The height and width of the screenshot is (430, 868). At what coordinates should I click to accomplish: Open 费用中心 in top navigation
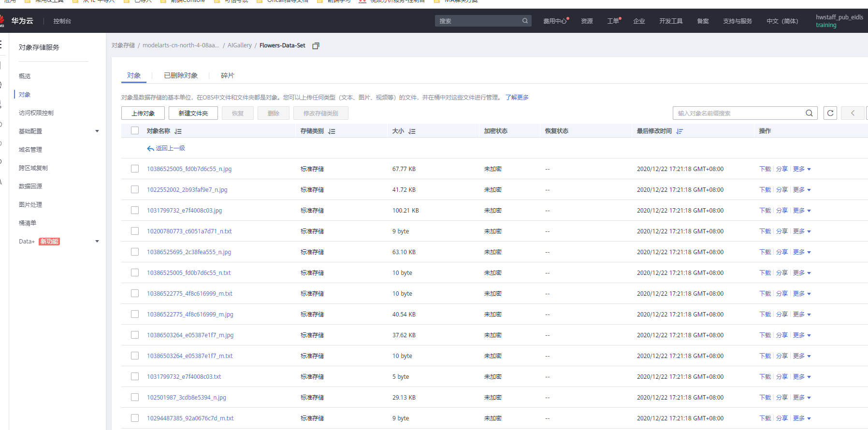click(555, 21)
